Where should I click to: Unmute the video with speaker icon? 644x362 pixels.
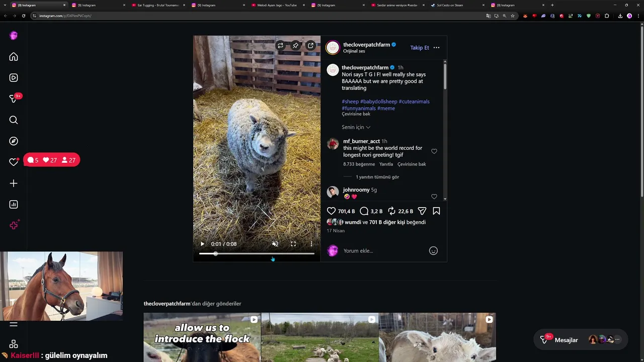click(275, 244)
